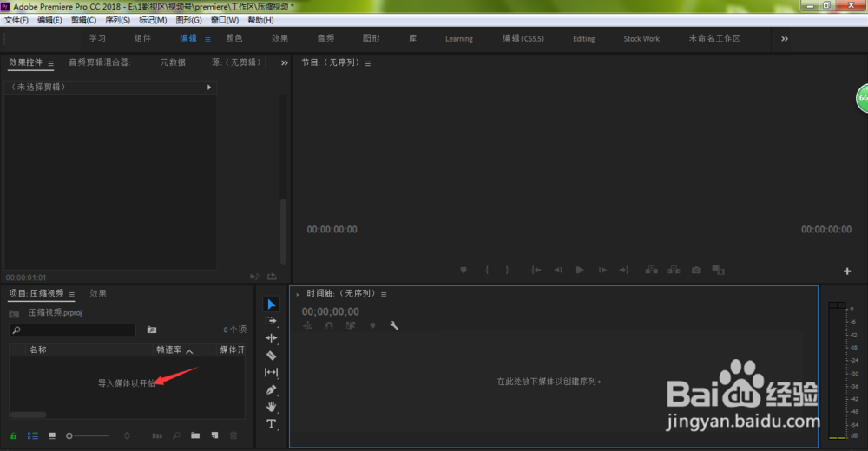Viewport: 868px width, 451px height.
Task: Switch to 元数据 tab
Action: 173,62
